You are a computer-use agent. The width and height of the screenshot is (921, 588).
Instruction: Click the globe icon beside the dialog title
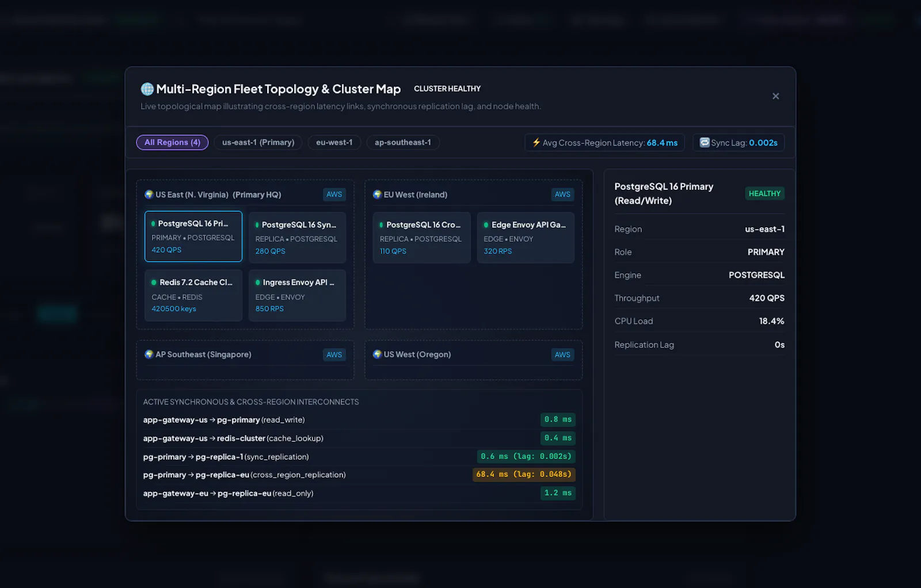coord(147,89)
